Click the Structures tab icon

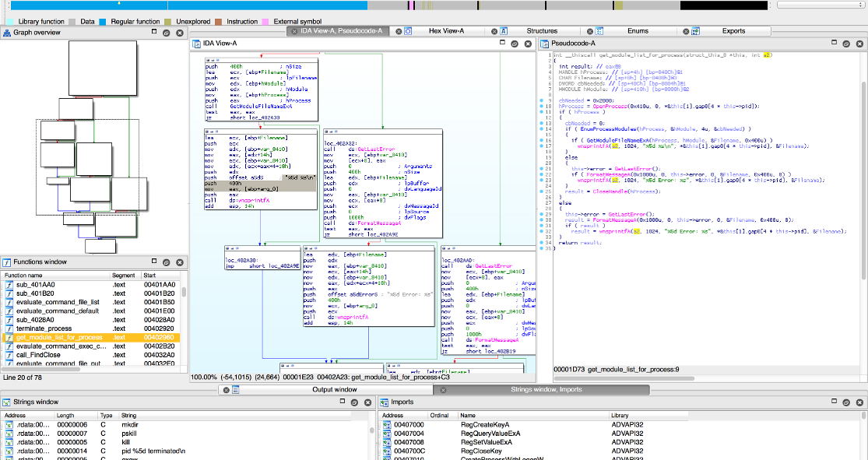pos(504,31)
